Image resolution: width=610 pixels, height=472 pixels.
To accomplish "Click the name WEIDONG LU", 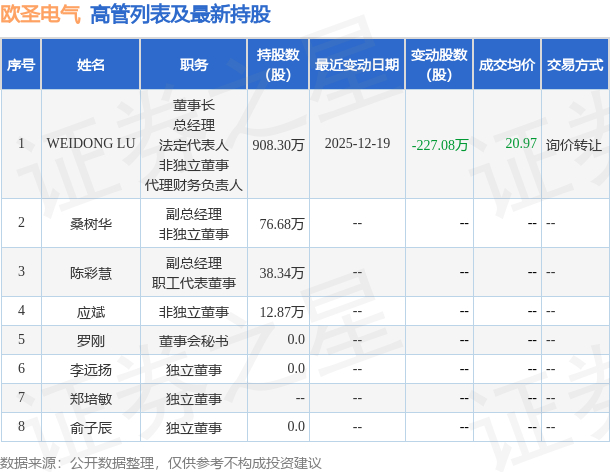I will click(x=91, y=143).
